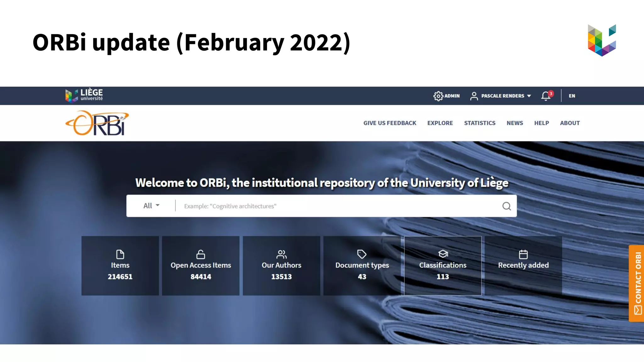Viewport: 644px width, 362px height.
Task: Open the Statistics menu
Action: (480, 123)
